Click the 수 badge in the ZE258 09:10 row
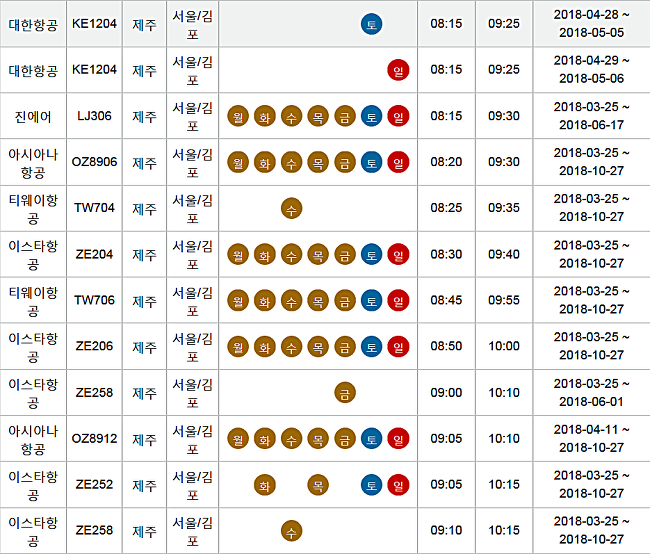This screenshot has height=554, width=650. [x=291, y=531]
